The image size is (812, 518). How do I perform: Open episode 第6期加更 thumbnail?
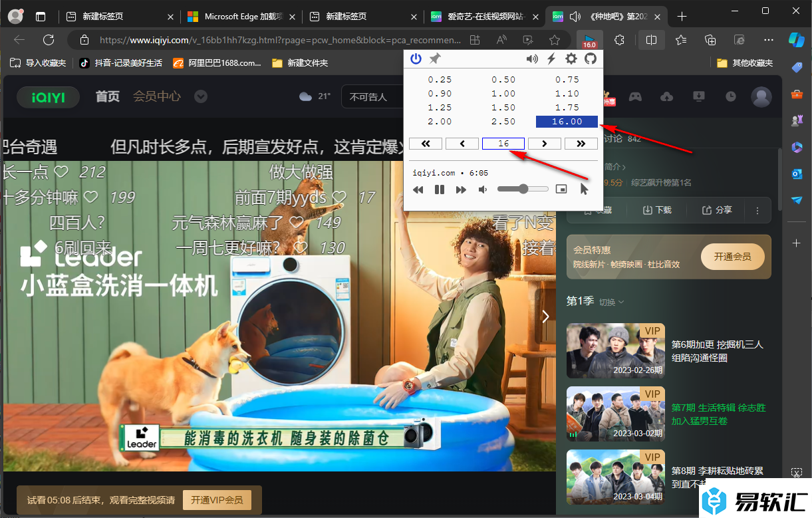(x=616, y=351)
